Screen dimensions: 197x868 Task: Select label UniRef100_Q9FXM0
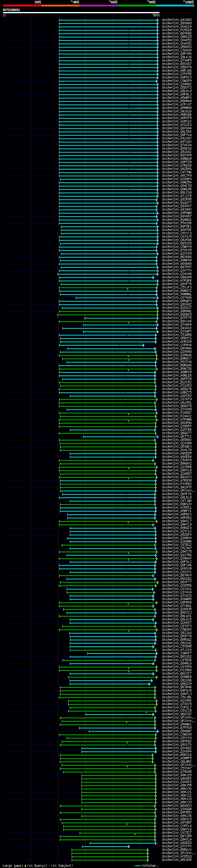coord(177,54)
